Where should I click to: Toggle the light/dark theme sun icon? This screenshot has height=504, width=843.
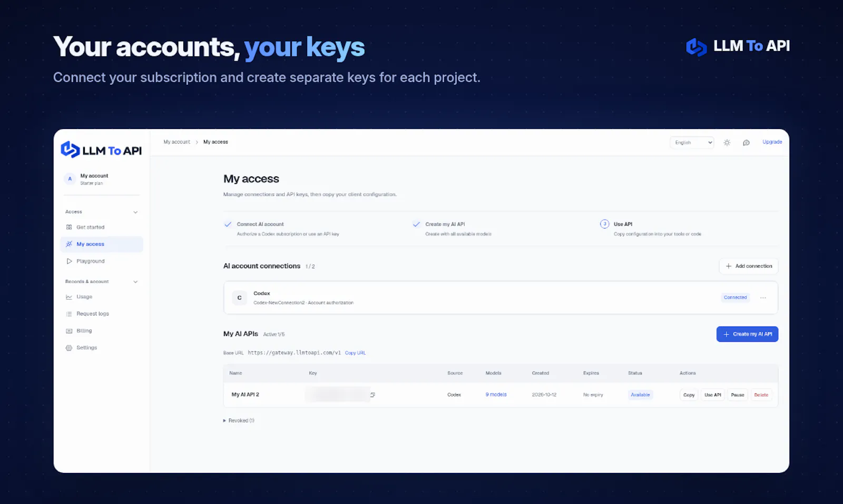coord(727,143)
